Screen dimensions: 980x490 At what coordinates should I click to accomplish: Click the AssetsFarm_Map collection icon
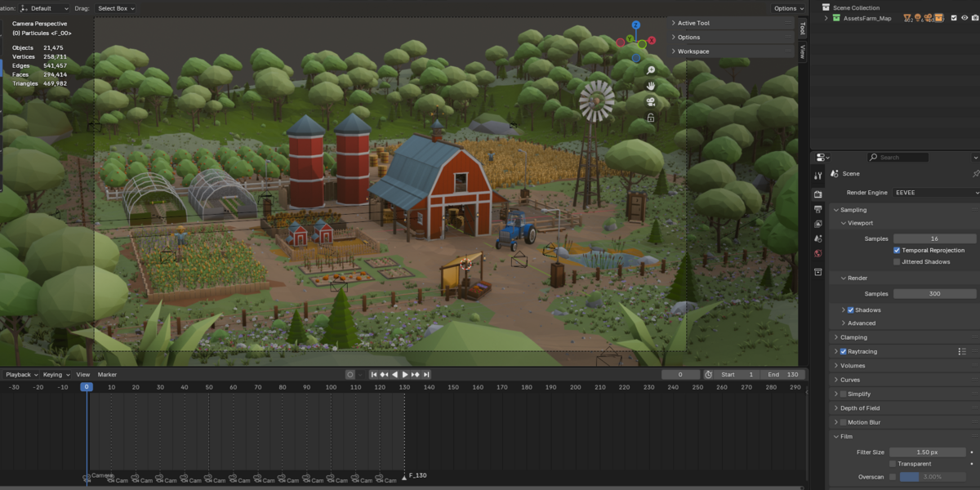coord(836,18)
